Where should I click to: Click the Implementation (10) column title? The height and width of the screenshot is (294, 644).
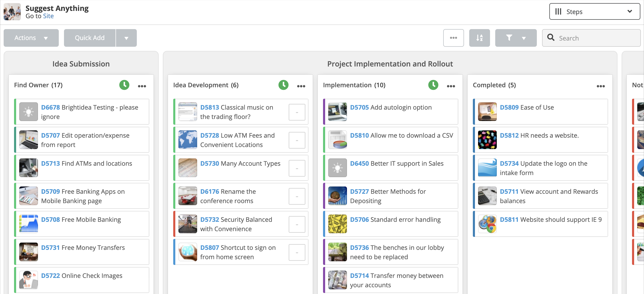(x=354, y=85)
